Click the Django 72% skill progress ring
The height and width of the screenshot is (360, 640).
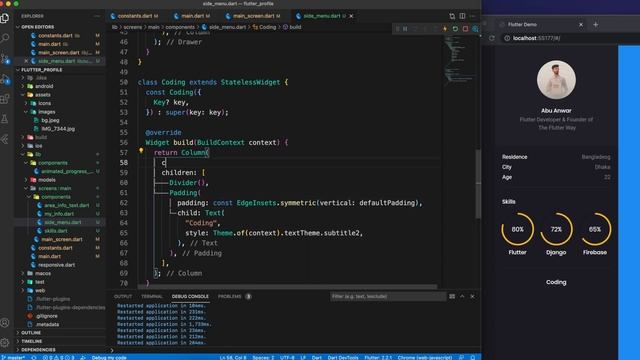(556, 229)
